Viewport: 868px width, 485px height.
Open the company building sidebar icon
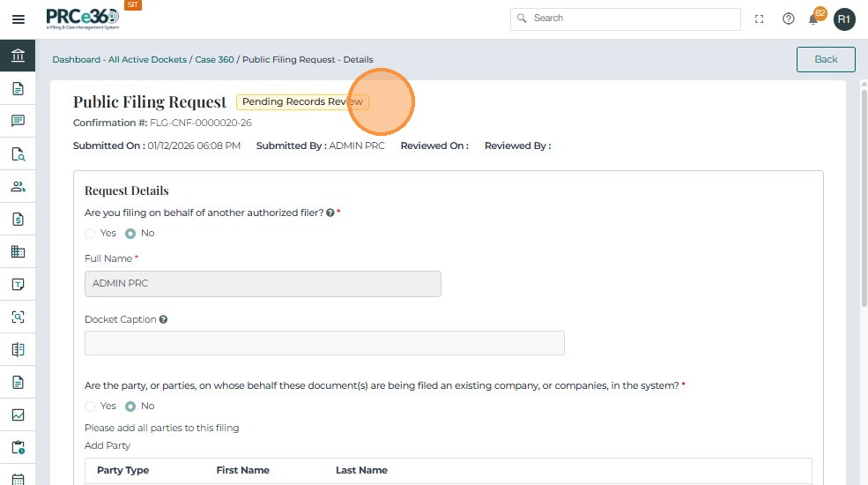pyautogui.click(x=18, y=251)
